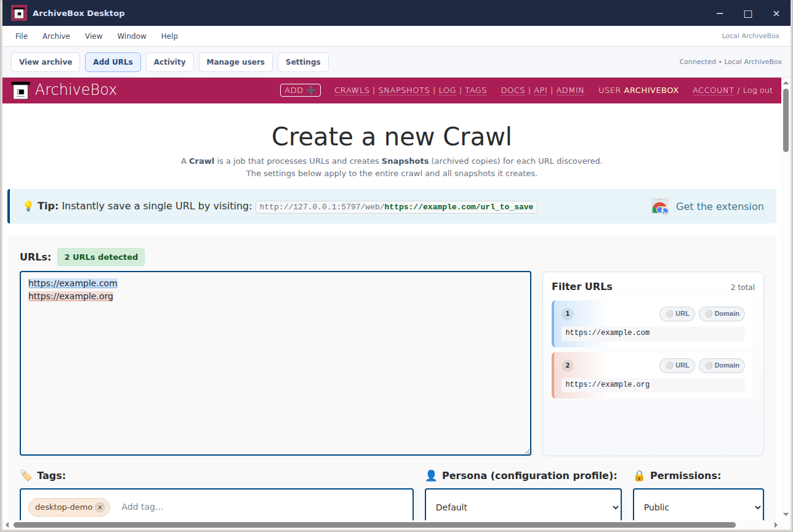Click the ADD + button in header
793x532 pixels.
click(x=300, y=91)
